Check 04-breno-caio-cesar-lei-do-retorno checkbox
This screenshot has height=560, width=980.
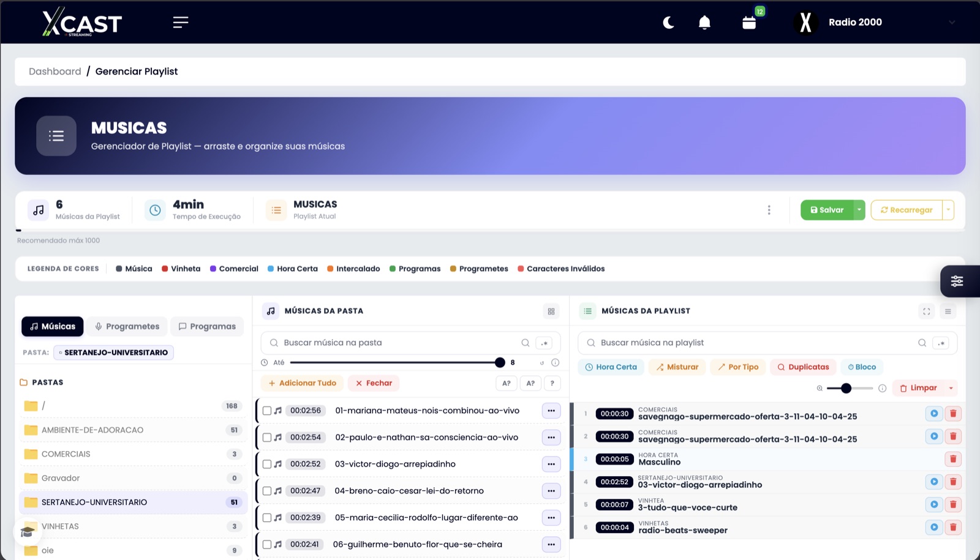click(267, 491)
